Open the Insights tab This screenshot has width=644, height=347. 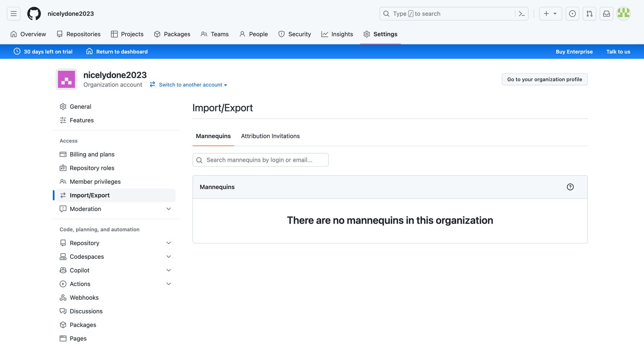pos(337,34)
